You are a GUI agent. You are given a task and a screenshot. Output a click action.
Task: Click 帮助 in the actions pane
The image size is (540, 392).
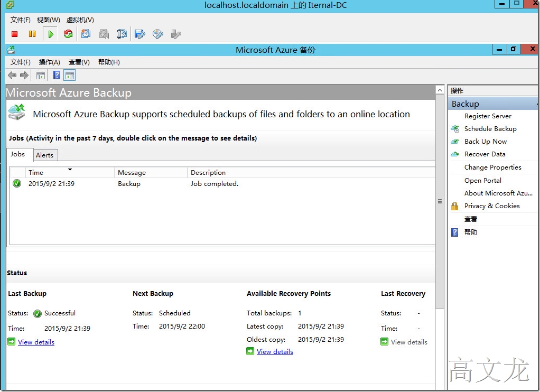[x=471, y=232]
